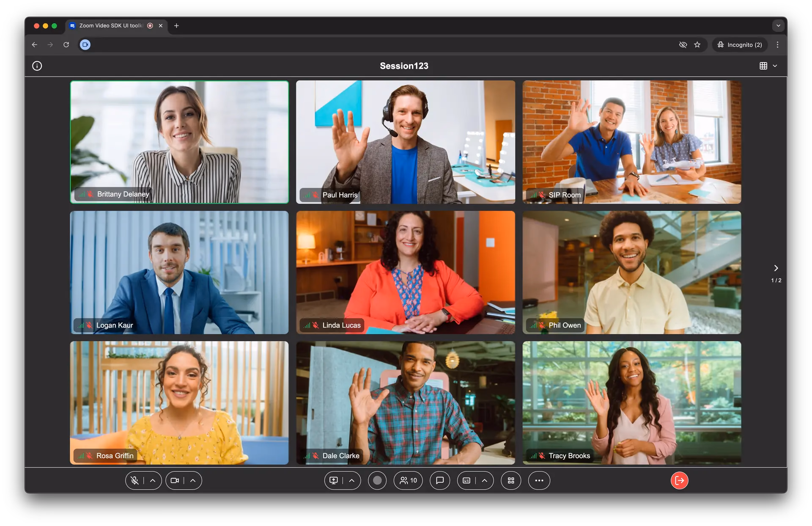Open the camera selection dropdown
The height and width of the screenshot is (526, 812).
point(193,480)
